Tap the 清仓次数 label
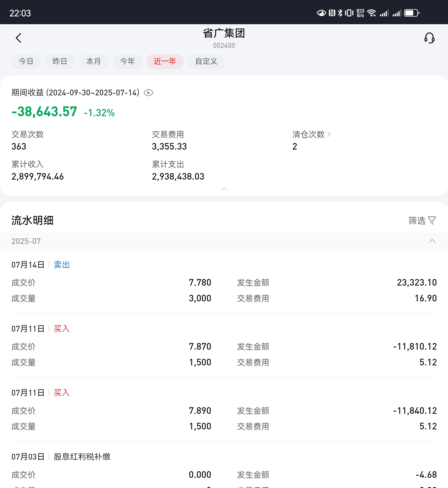The image size is (448, 488). pyautogui.click(x=308, y=134)
